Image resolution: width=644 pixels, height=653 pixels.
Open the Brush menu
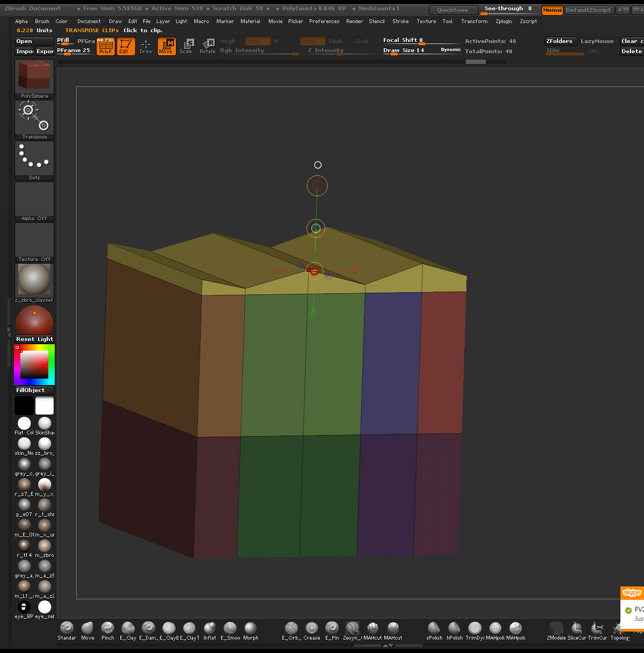42,21
